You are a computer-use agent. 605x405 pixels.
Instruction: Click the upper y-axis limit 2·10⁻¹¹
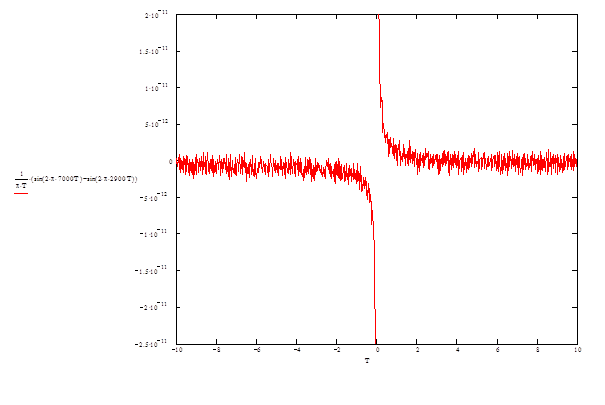pyautogui.click(x=158, y=16)
